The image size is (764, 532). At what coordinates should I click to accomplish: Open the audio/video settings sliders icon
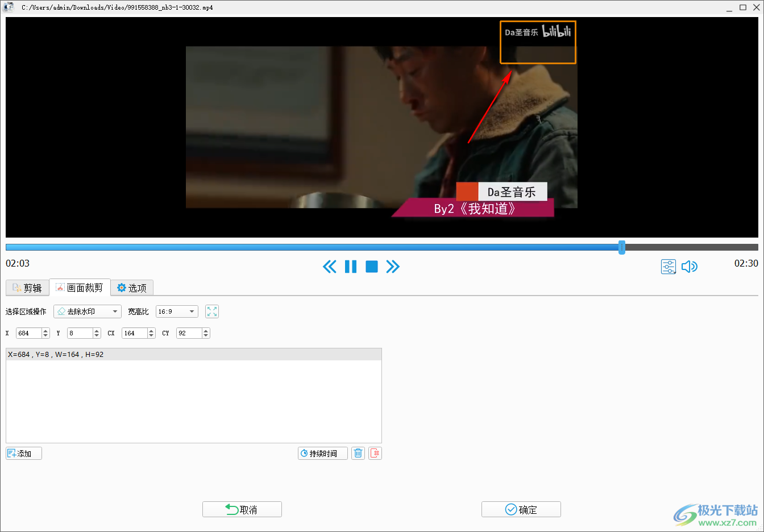pos(668,267)
